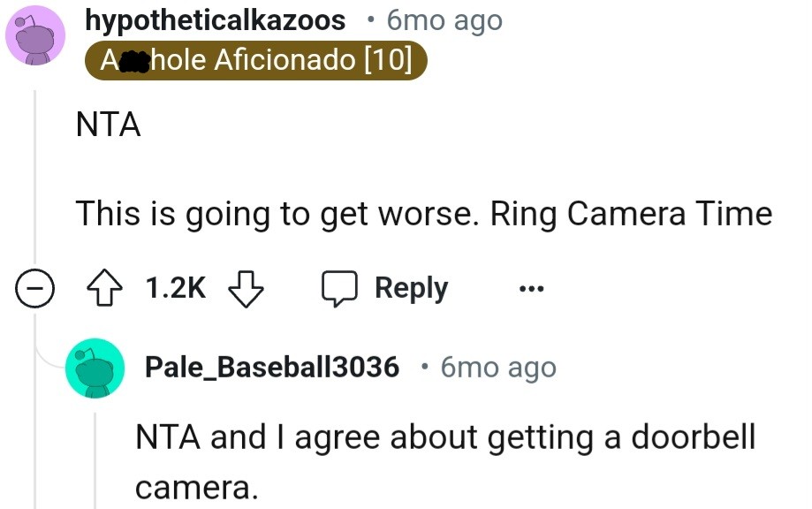The image size is (812, 509).
Task: Click the Aficionado [10] user flair badge
Action: coord(256,62)
